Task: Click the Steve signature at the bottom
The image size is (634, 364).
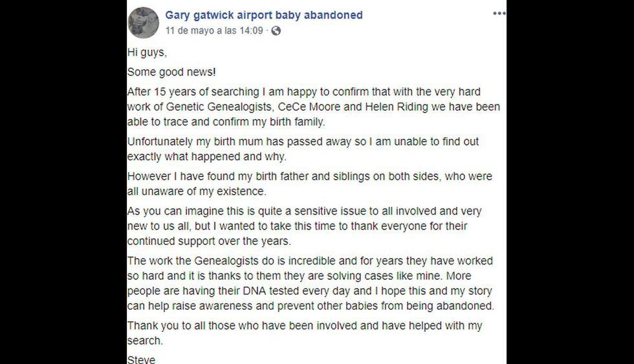Action: click(141, 359)
